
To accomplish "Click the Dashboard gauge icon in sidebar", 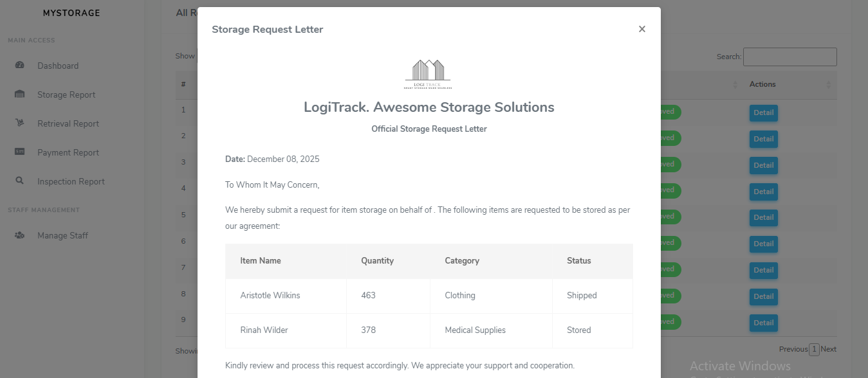I will tap(19, 66).
